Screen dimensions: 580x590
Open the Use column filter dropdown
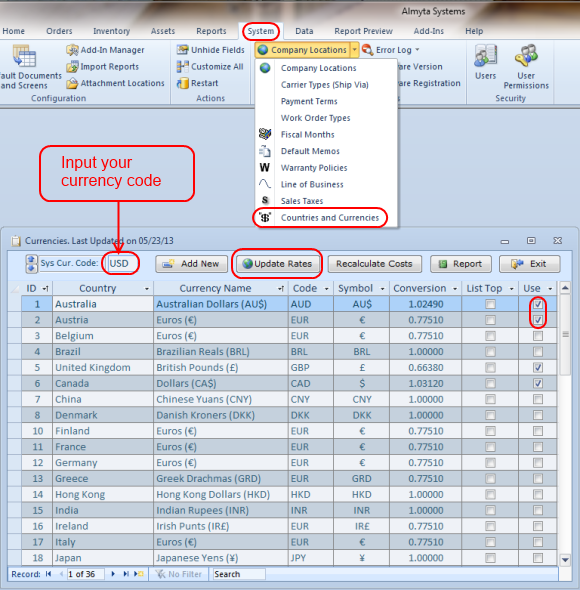click(x=550, y=289)
